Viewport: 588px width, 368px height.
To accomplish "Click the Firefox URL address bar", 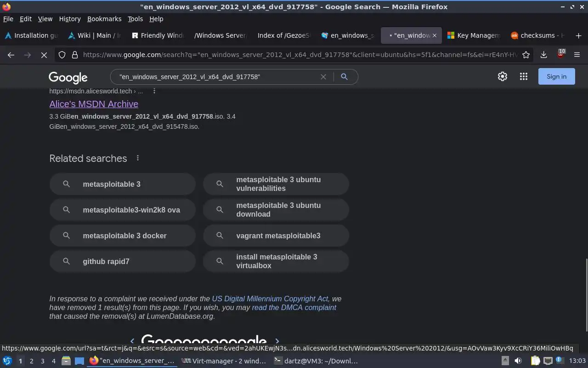I will click(x=300, y=55).
